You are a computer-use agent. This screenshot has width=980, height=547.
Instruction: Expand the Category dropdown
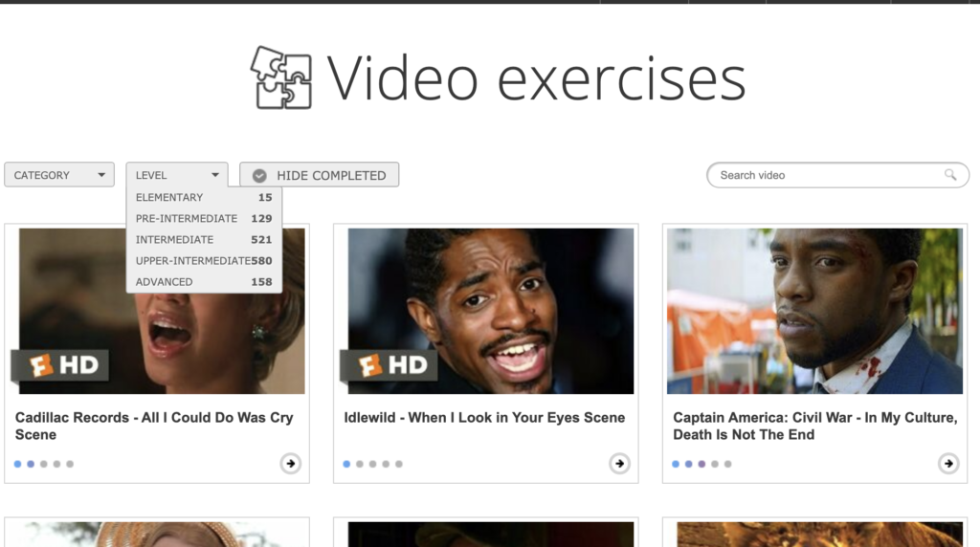click(x=59, y=175)
